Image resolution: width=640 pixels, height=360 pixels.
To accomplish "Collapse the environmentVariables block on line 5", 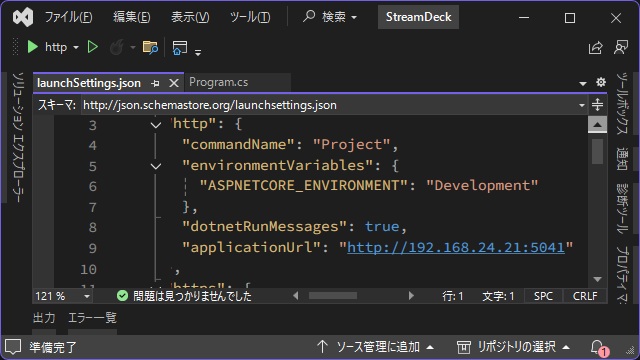I will [156, 166].
